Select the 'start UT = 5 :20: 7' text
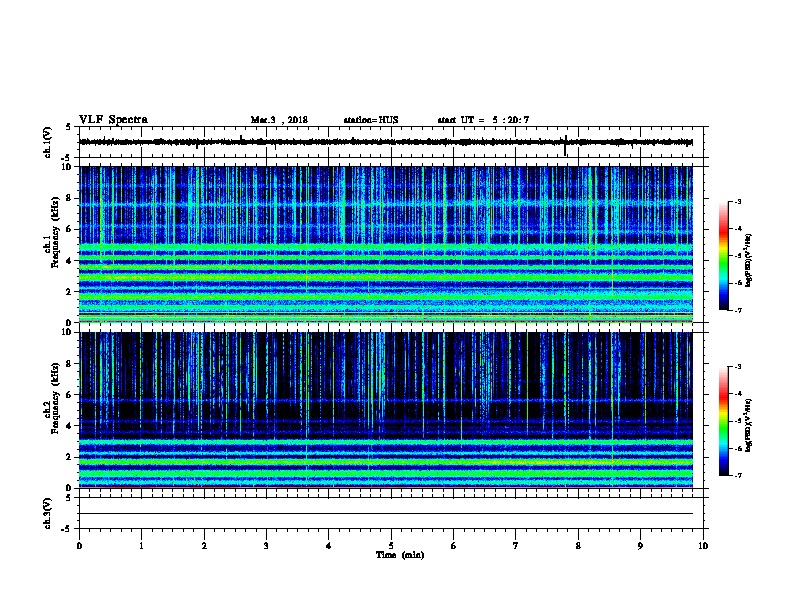 (x=483, y=120)
